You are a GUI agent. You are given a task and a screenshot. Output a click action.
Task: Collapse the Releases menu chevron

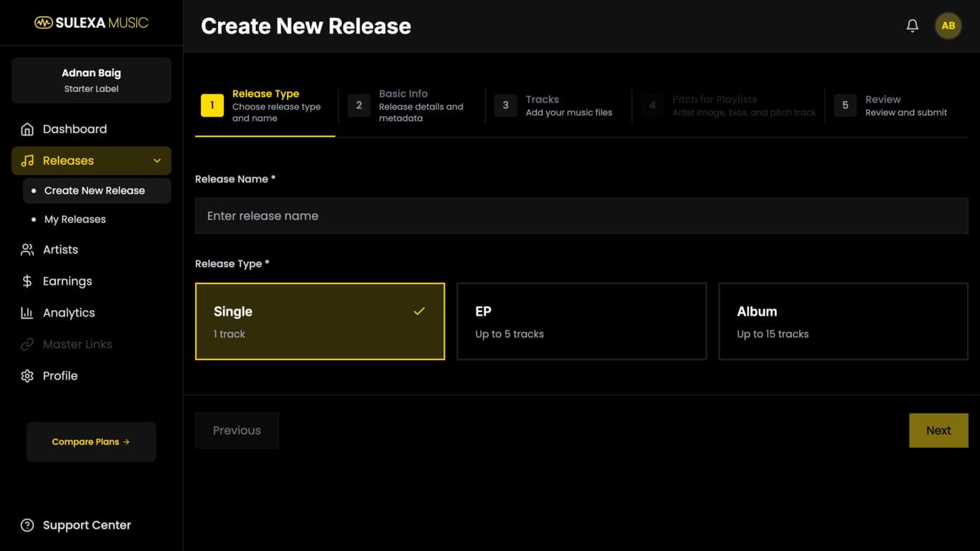pos(157,161)
